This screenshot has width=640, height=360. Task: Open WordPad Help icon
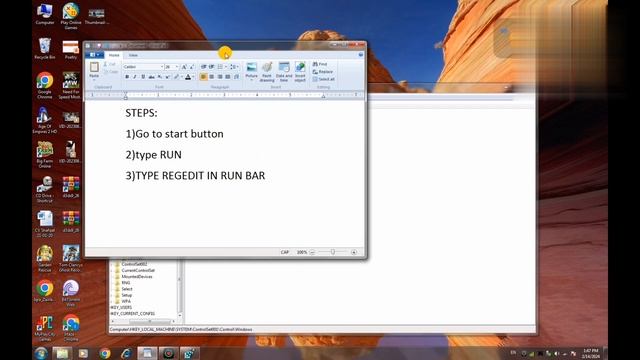pyautogui.click(x=361, y=55)
